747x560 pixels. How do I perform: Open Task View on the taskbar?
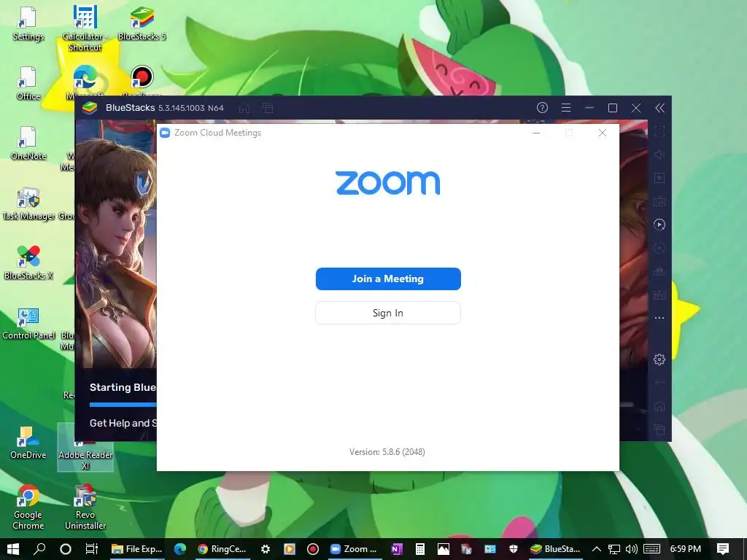[x=91, y=549]
